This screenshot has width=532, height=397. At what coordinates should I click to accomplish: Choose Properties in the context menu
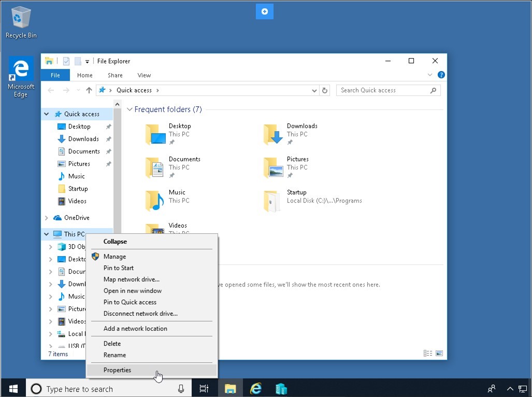tap(152, 370)
